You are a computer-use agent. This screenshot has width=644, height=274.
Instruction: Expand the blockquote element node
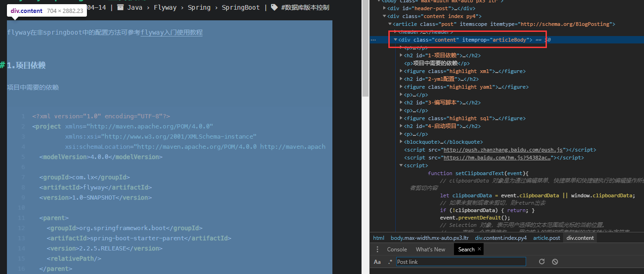[x=401, y=142]
